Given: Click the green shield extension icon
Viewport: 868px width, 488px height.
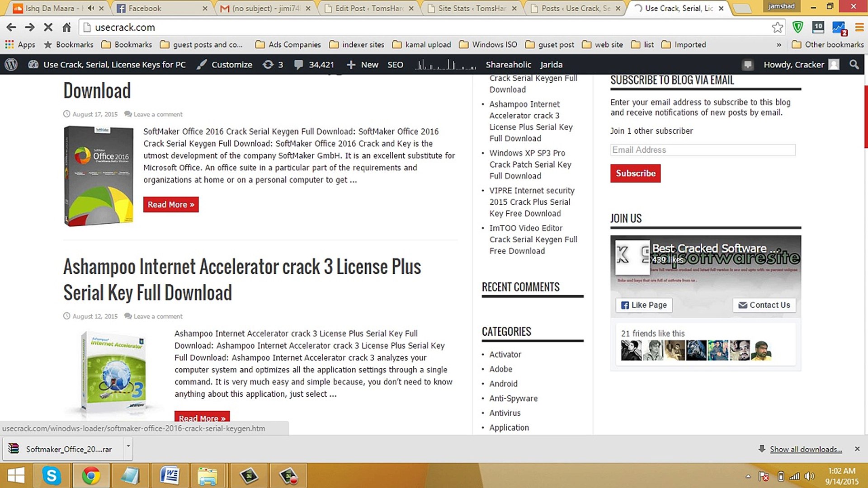Looking at the screenshot, I should tap(798, 28).
